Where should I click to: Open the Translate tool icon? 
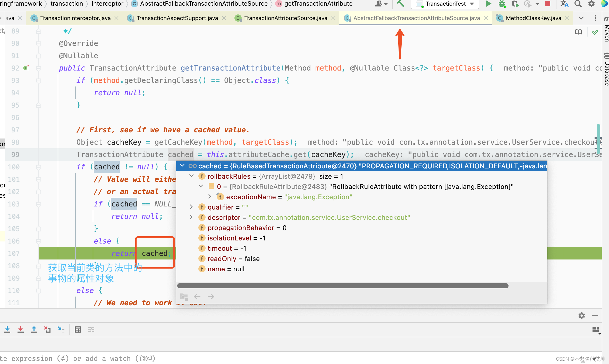click(x=564, y=4)
